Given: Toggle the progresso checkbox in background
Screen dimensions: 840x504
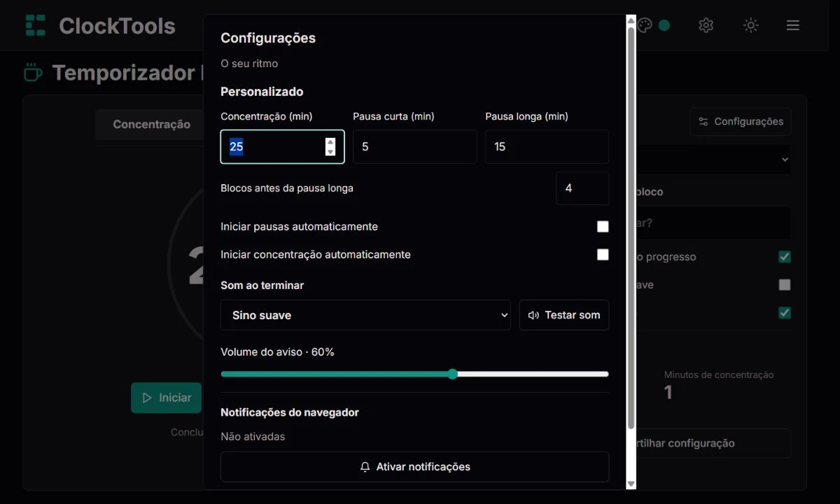Looking at the screenshot, I should [785, 257].
